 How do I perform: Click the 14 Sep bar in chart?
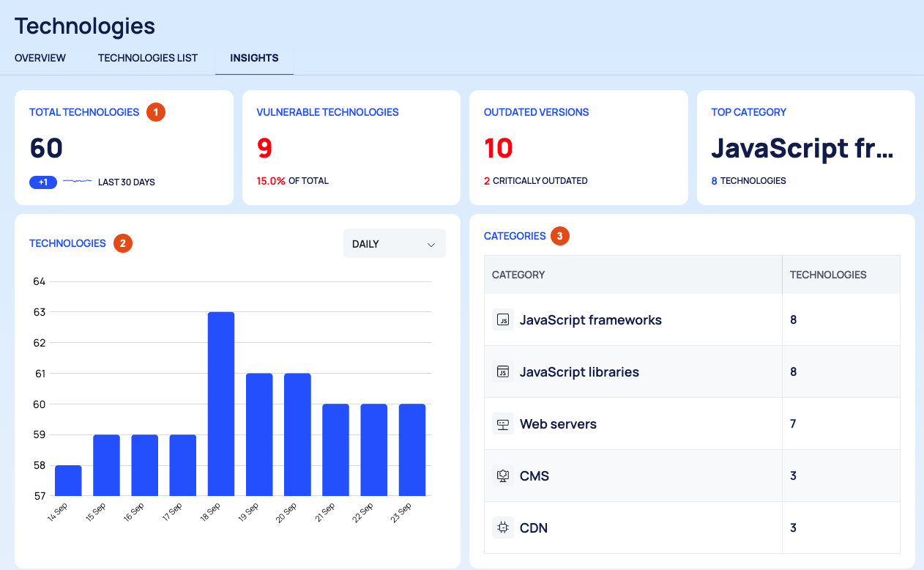[68, 481]
